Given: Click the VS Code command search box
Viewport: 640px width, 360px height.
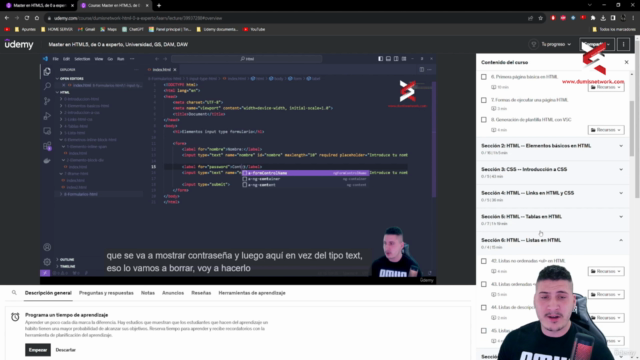Looking at the screenshot, I should tap(247, 59).
